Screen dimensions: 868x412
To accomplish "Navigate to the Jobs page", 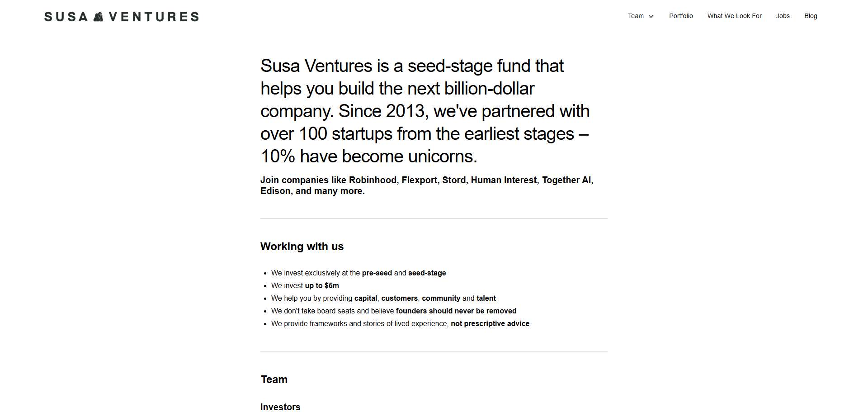I will point(783,16).
